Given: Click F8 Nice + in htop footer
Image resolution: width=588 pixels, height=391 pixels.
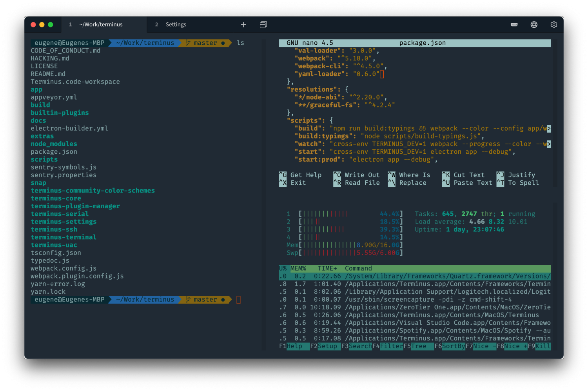Looking at the screenshot, I should click(x=512, y=346).
